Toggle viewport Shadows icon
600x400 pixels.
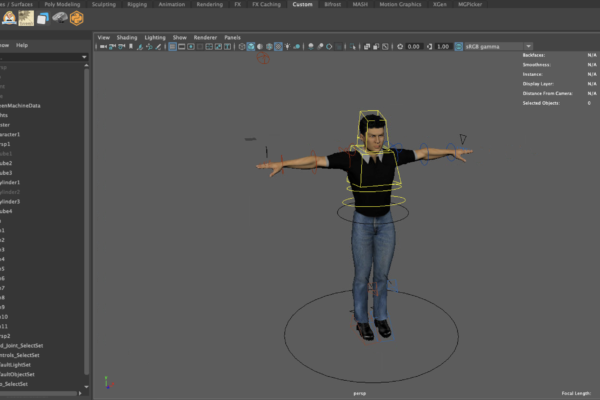click(x=297, y=47)
